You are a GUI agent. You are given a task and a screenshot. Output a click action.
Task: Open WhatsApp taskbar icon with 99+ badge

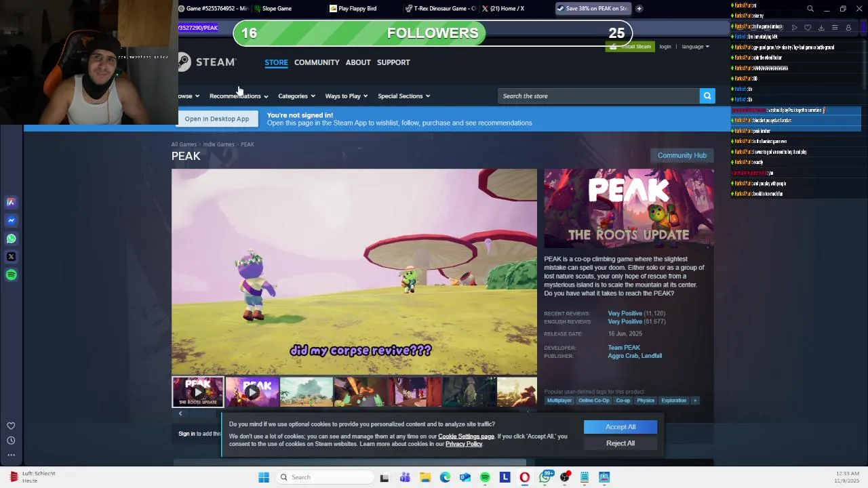[x=545, y=476]
